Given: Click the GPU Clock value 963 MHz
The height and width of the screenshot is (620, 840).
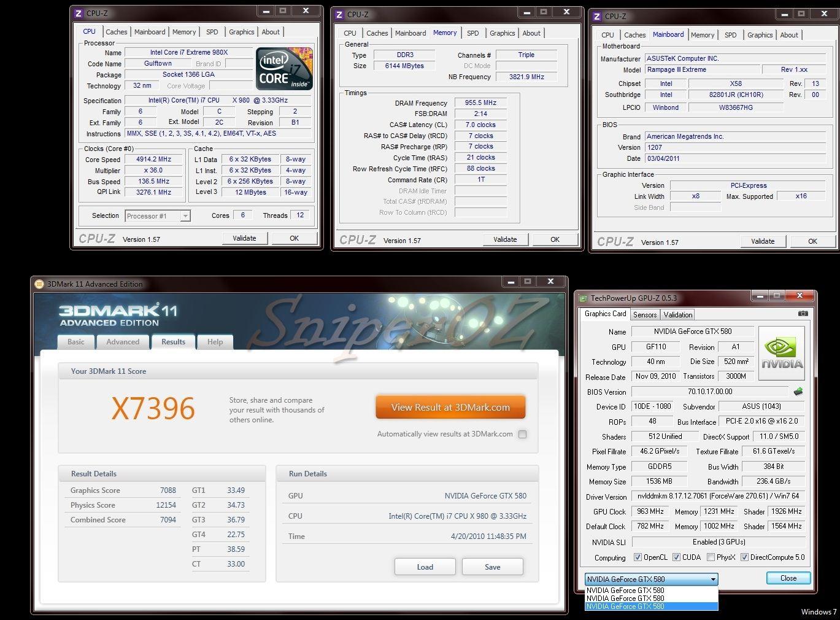Looking at the screenshot, I should coord(650,511).
